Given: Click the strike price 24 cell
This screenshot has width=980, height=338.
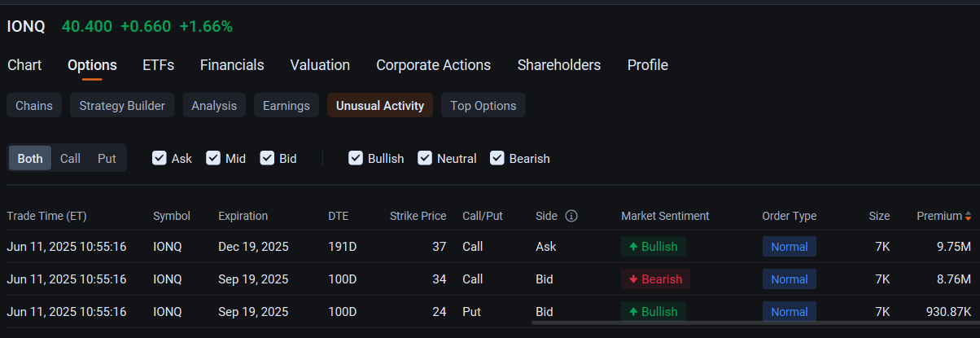Looking at the screenshot, I should [x=440, y=312].
